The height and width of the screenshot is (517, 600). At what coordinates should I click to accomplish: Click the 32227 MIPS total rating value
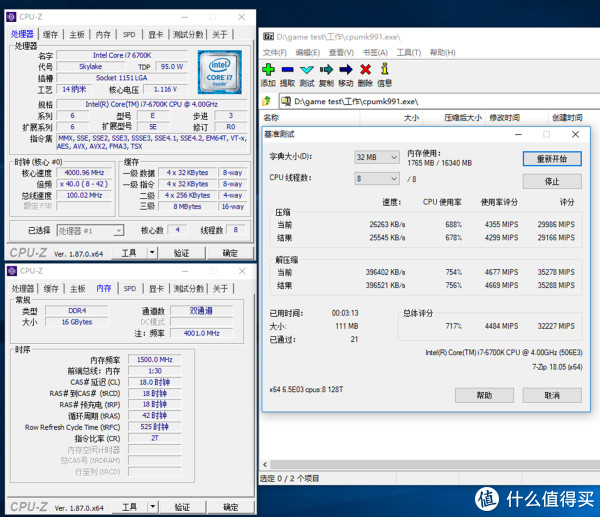pyautogui.click(x=556, y=326)
